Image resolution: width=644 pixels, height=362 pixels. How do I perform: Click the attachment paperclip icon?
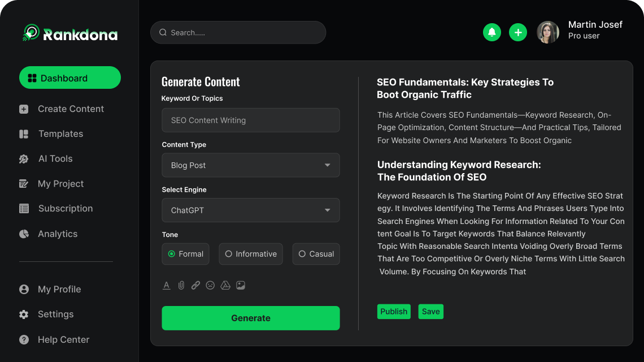(x=181, y=286)
